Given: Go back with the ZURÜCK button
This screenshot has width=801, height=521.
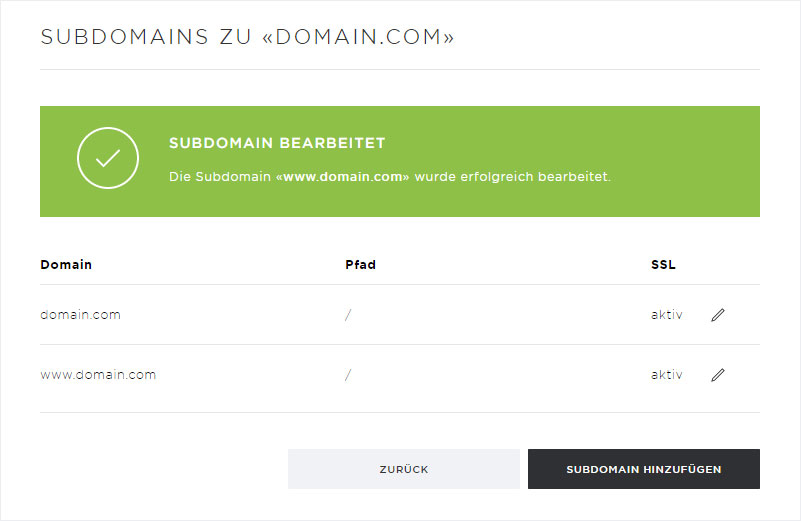Looking at the screenshot, I should click(x=404, y=469).
